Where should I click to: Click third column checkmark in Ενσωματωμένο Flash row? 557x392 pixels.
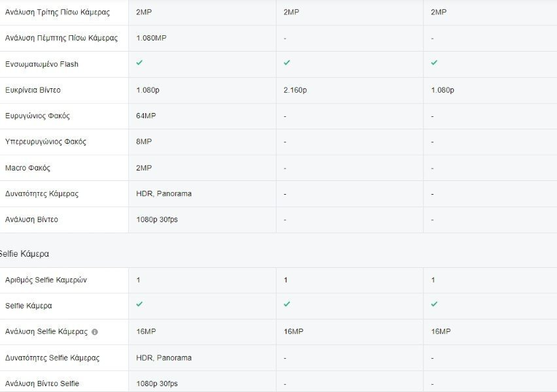[434, 63]
